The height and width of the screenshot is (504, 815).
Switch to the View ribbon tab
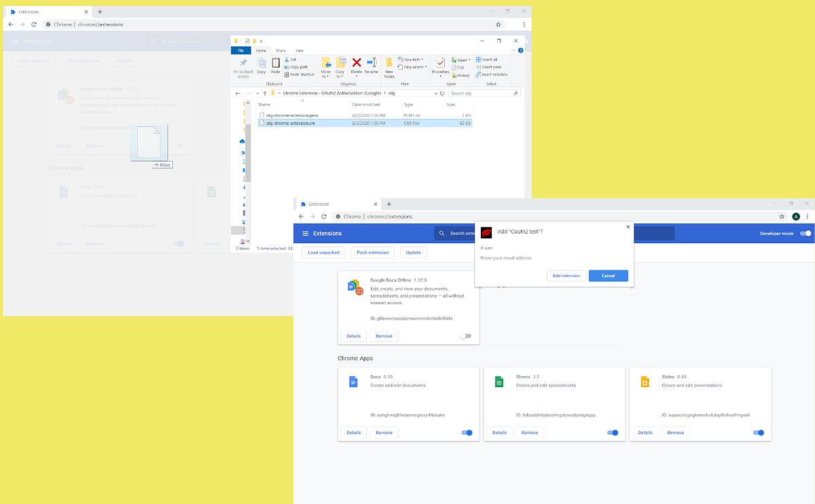pos(300,51)
